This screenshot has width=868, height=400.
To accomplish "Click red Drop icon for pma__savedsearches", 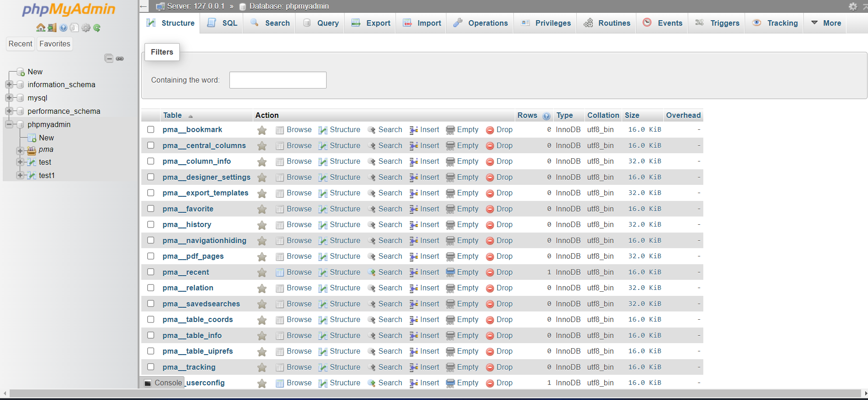I will pos(490,304).
